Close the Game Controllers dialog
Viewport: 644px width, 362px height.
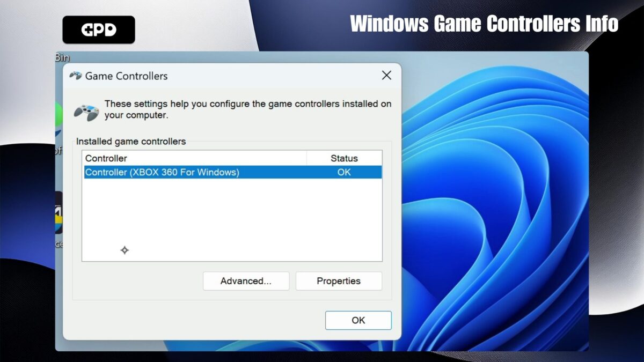pyautogui.click(x=386, y=76)
